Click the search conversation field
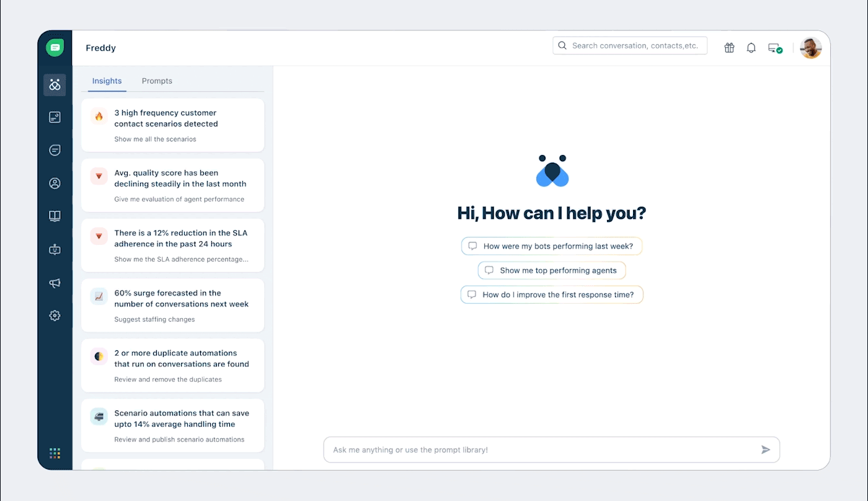The image size is (868, 501). pyautogui.click(x=634, y=46)
